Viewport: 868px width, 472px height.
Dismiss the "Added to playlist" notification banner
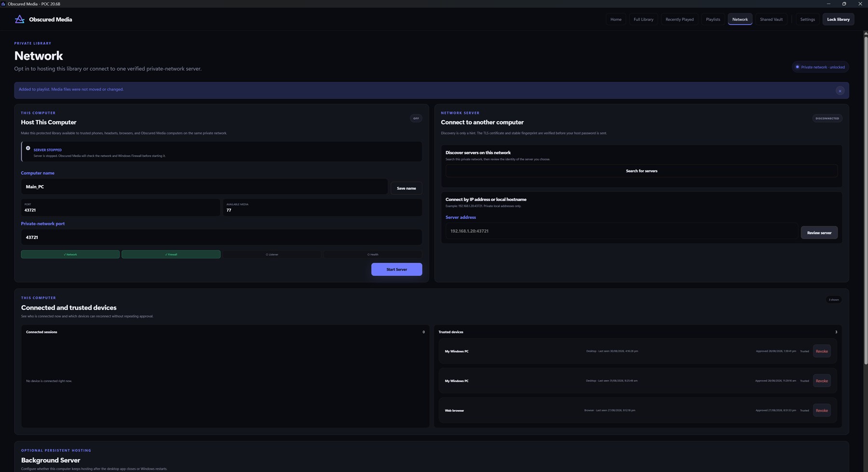click(x=840, y=91)
